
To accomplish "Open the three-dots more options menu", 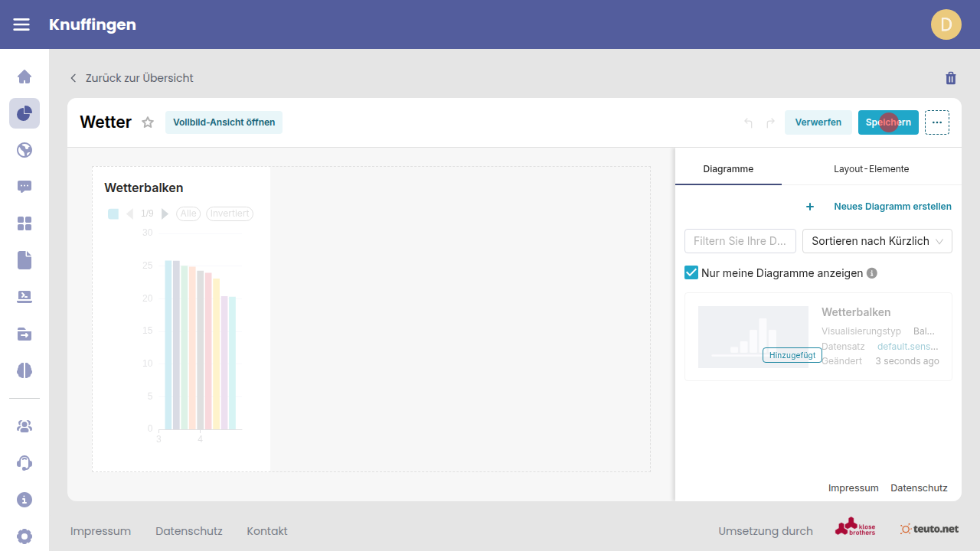I will tap(936, 122).
